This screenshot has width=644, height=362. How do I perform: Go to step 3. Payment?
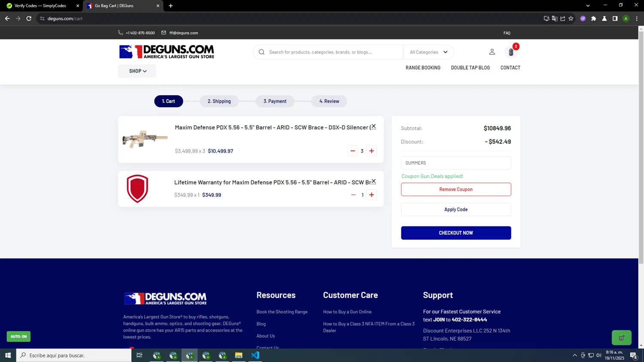click(275, 101)
